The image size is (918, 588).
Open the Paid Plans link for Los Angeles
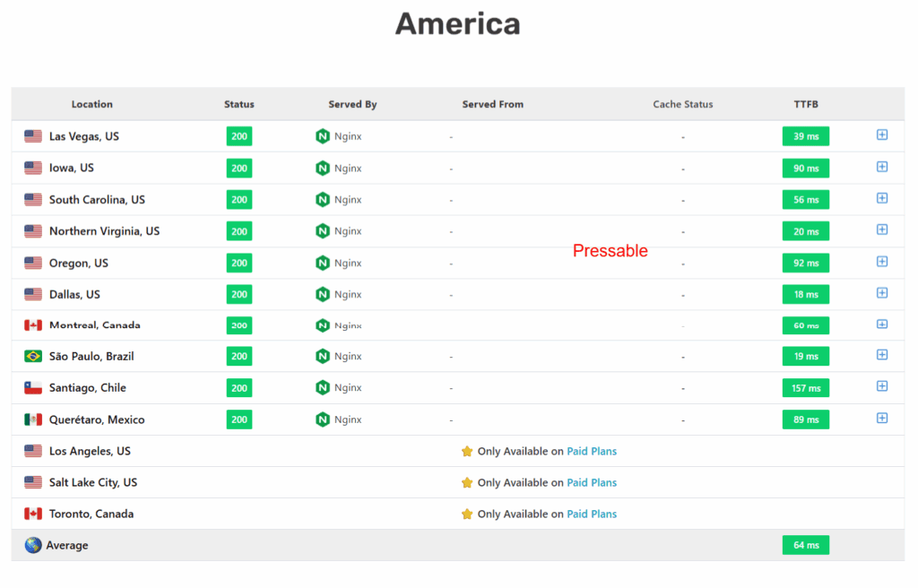592,451
